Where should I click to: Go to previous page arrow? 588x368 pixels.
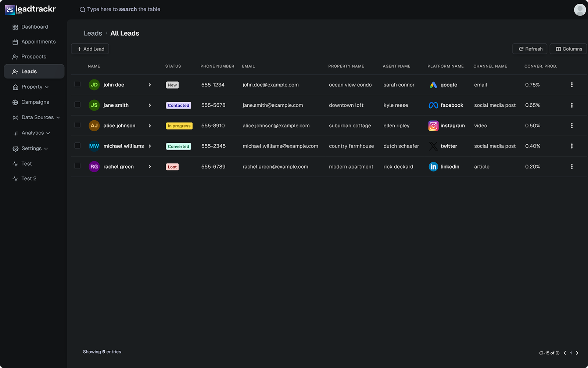tap(564, 353)
